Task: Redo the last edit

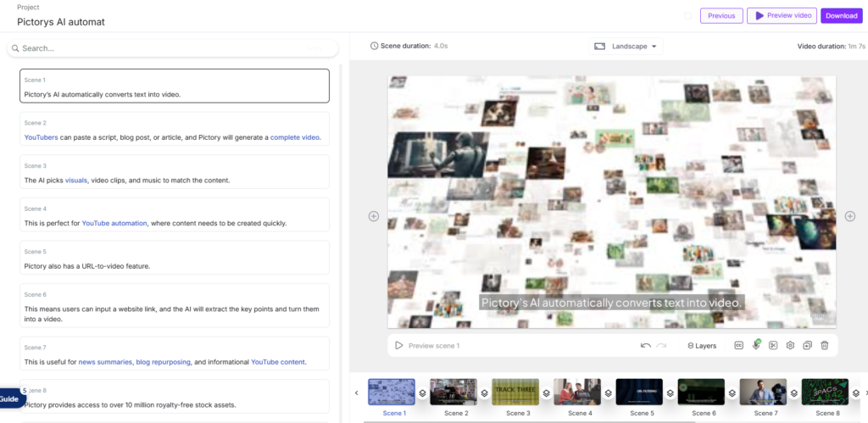Action: (661, 346)
